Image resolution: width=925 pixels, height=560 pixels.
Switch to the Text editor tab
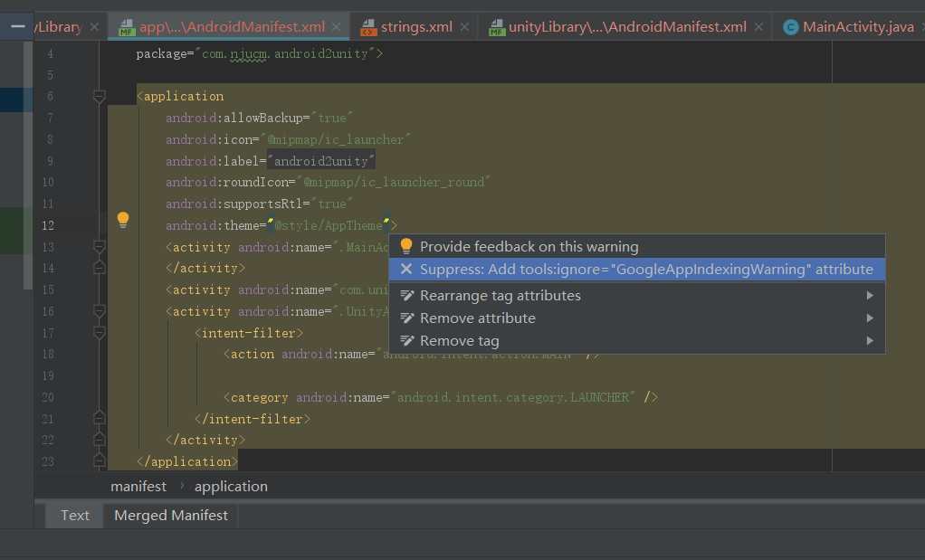(x=75, y=515)
